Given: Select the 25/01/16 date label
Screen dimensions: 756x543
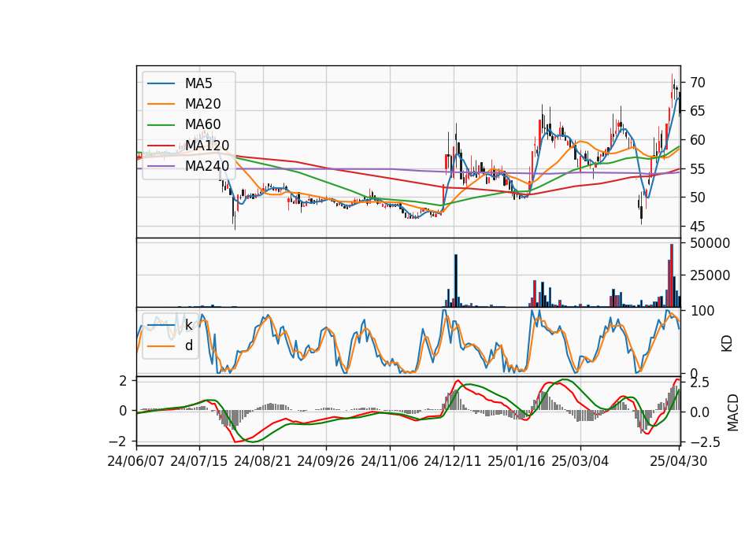Looking at the screenshot, I should (517, 462).
